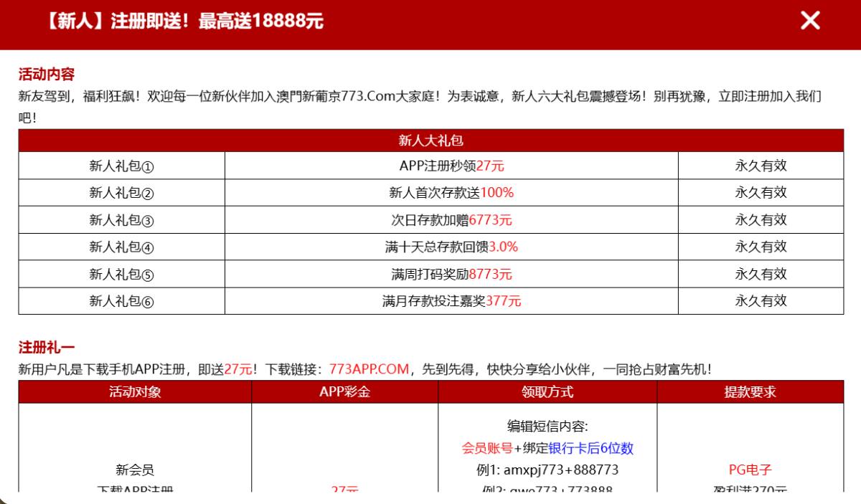Select the 领取方式 column header
This screenshot has height=504, width=861.
[x=547, y=392]
